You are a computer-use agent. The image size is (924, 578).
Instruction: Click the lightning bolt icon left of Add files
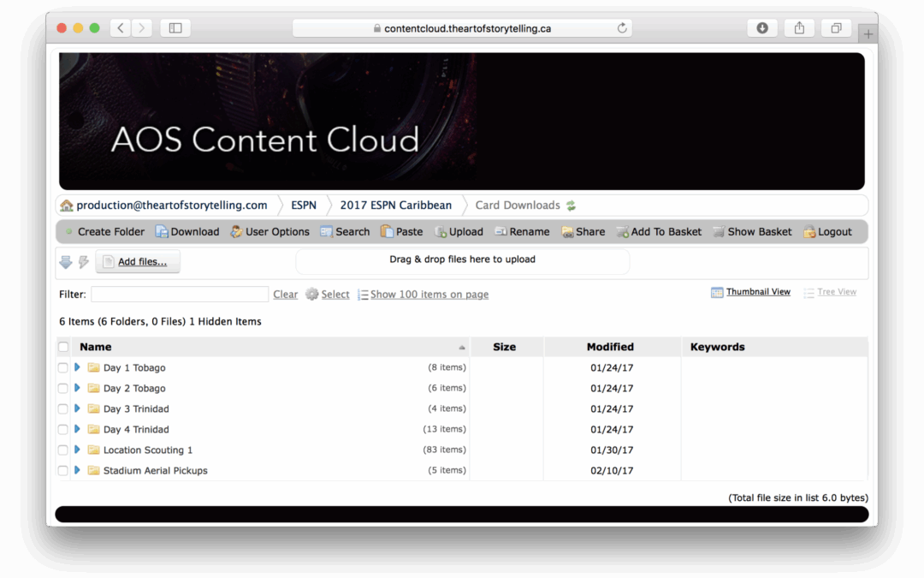click(x=84, y=262)
